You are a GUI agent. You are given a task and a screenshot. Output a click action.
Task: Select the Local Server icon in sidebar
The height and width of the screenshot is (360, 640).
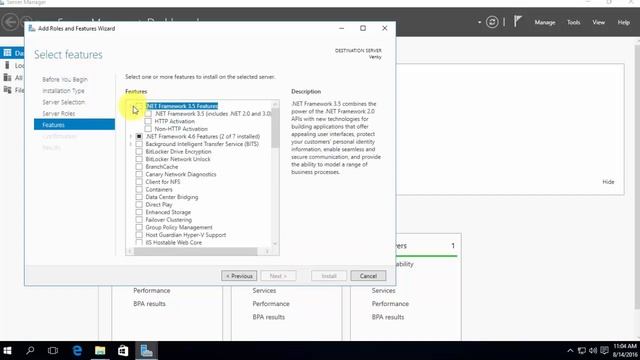point(7,65)
